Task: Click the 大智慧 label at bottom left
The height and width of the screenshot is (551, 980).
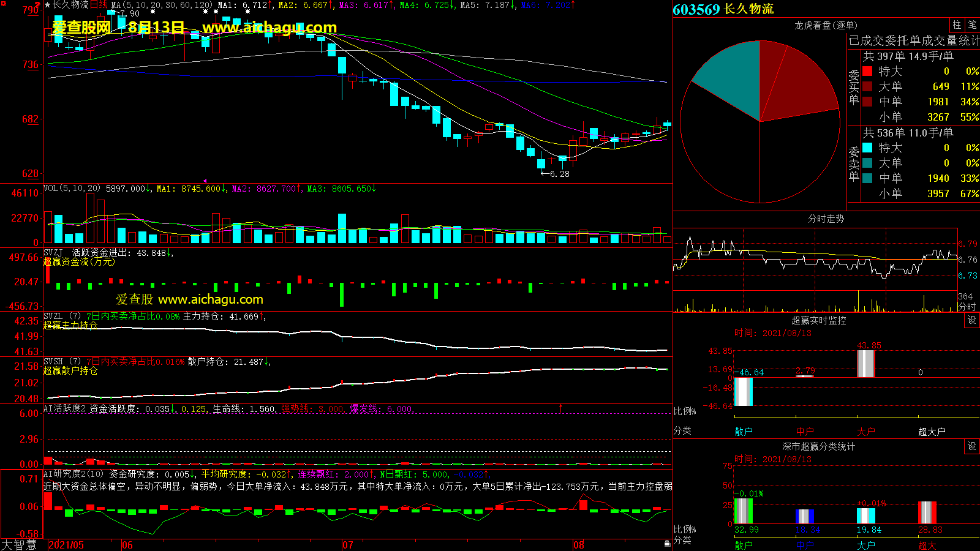Action: pos(20,544)
